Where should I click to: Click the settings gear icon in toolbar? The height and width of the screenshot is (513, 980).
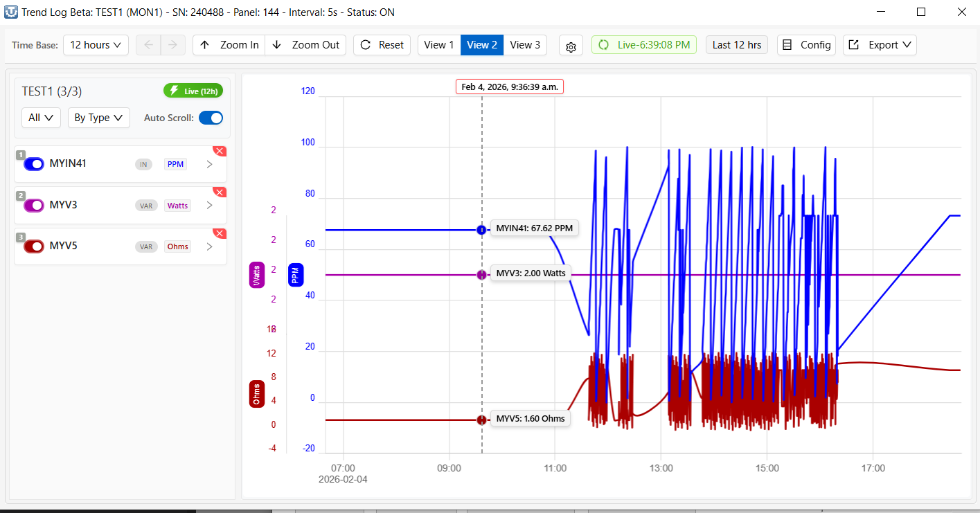coord(571,46)
